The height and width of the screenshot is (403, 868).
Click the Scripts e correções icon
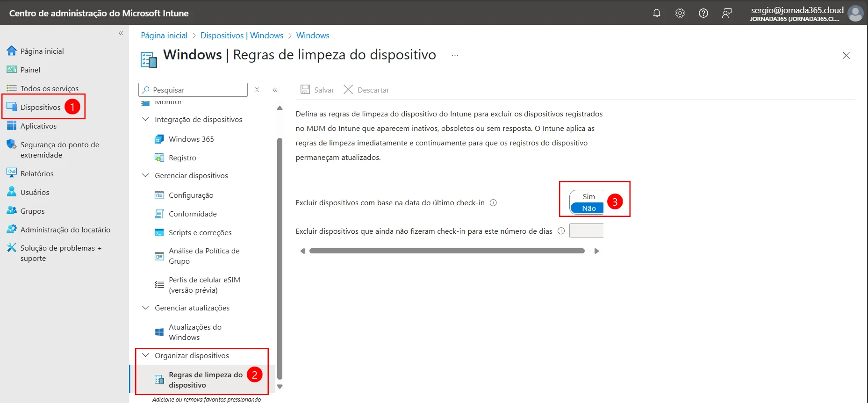(159, 232)
